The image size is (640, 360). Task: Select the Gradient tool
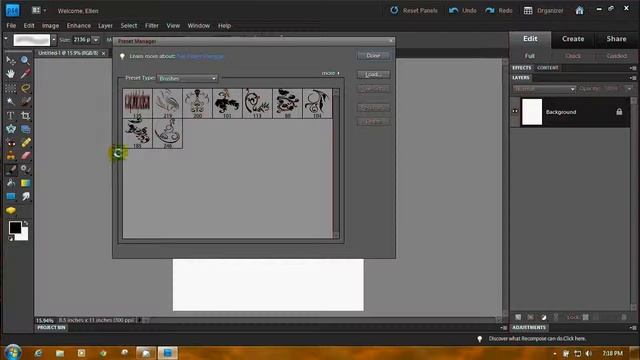[25, 183]
